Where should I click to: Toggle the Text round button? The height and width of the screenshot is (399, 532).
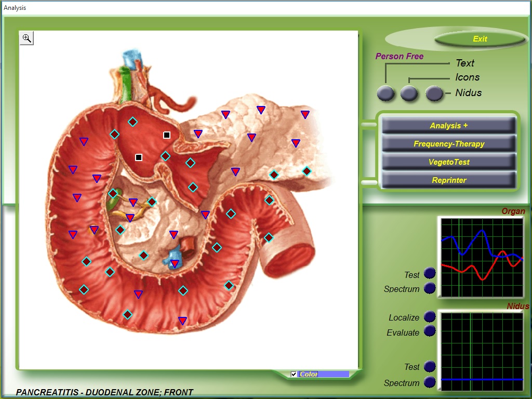[x=385, y=93]
